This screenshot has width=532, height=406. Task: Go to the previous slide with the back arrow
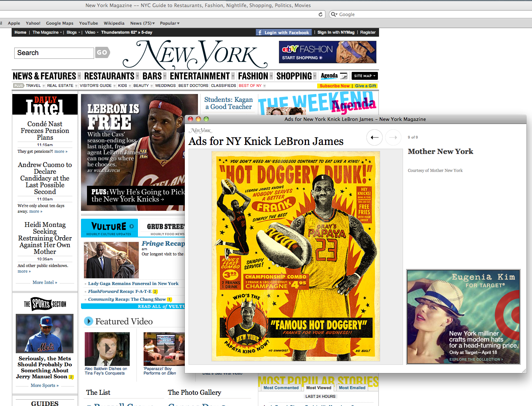[374, 137]
